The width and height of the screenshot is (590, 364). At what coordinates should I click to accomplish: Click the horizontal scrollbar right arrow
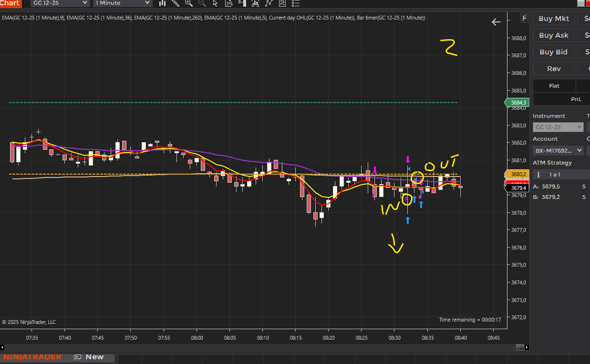tap(527, 347)
